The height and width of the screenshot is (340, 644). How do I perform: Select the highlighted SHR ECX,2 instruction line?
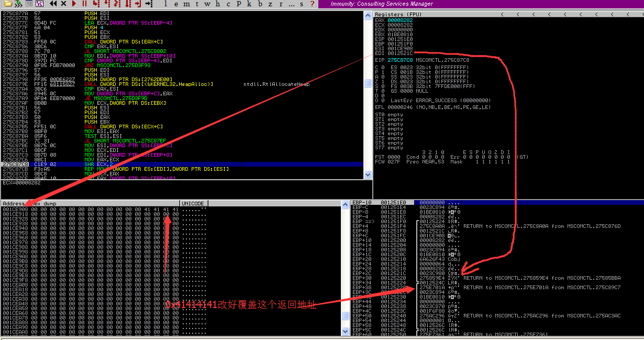105,164
